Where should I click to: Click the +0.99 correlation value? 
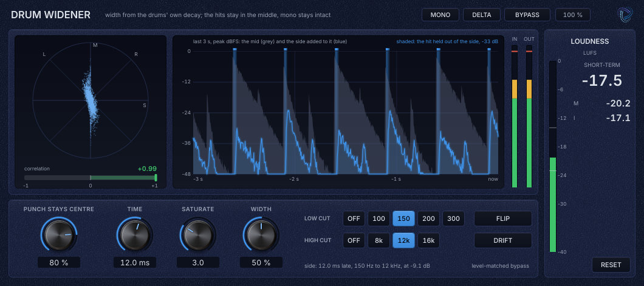click(x=147, y=169)
